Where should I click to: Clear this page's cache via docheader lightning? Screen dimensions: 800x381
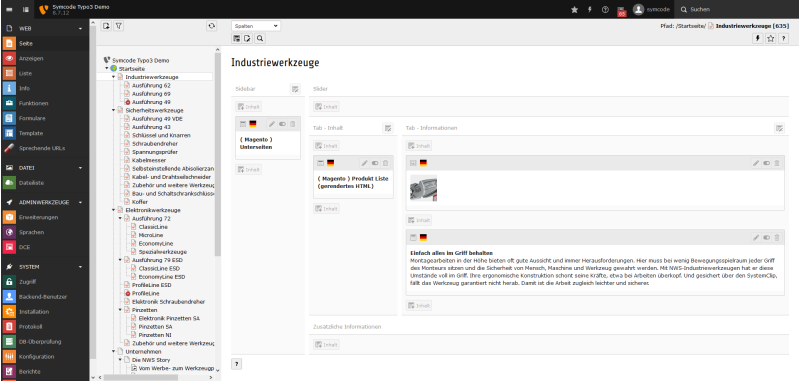[758, 38]
